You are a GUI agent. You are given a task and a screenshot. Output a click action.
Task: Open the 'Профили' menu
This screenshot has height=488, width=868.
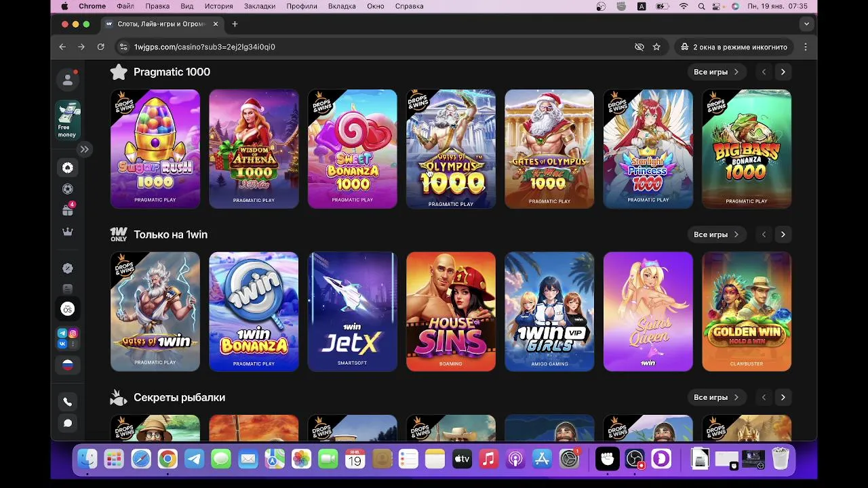302,6
